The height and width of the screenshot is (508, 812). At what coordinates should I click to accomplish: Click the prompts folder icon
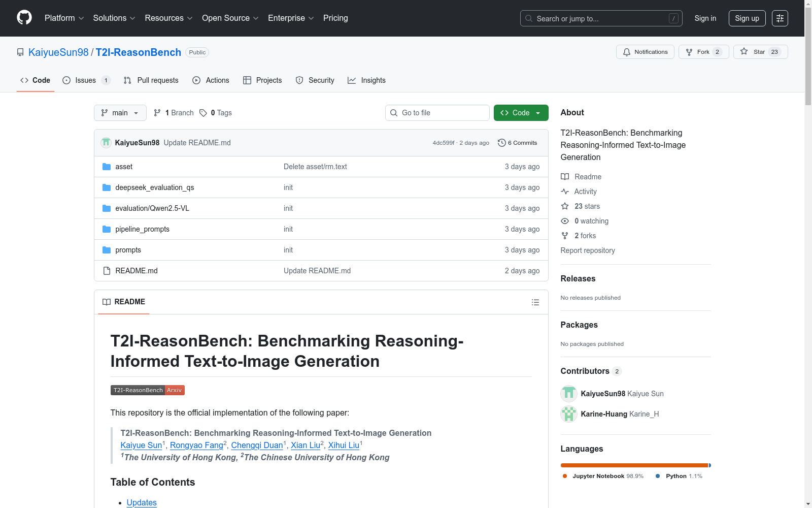107,250
